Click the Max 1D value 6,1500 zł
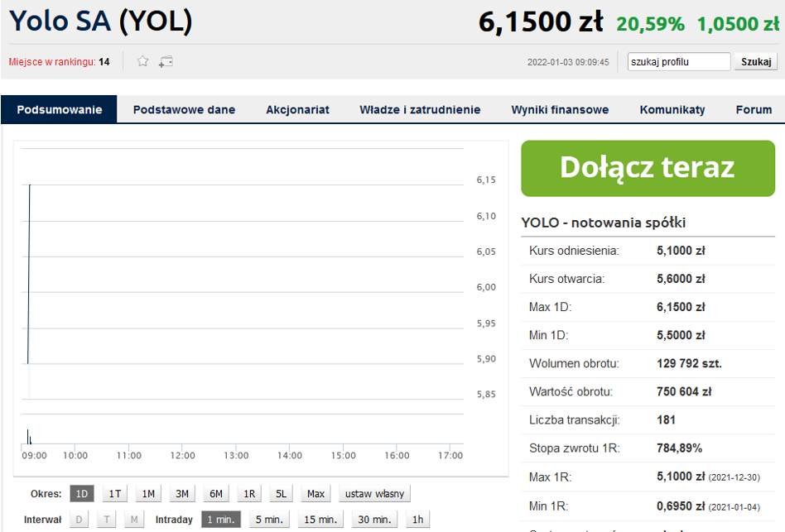The width and height of the screenshot is (785, 532). [x=681, y=307]
